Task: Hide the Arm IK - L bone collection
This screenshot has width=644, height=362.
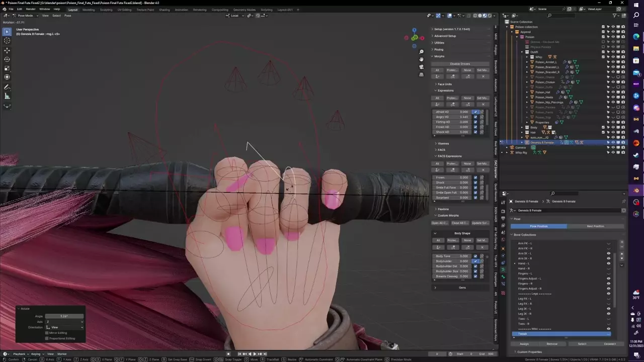Action: [x=608, y=253]
